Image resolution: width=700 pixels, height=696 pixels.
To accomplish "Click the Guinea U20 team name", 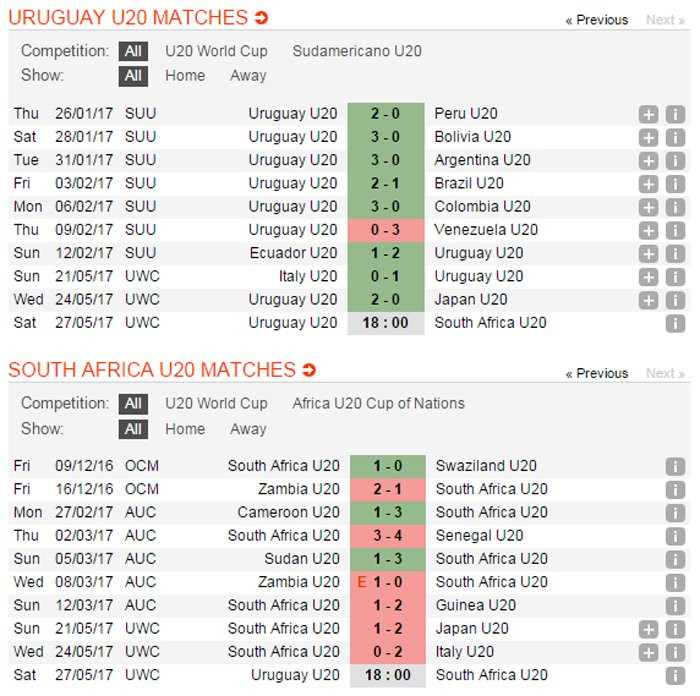I will 475,605.
